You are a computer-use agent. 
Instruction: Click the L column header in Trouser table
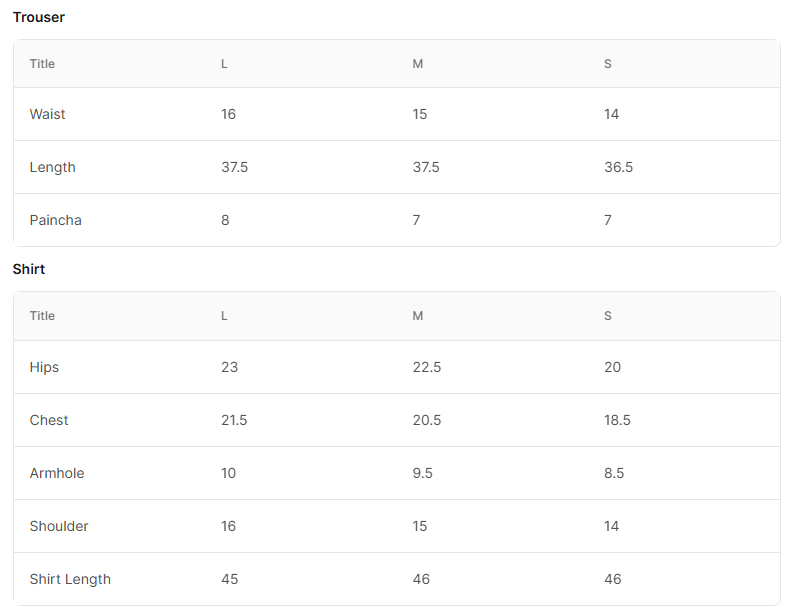224,64
